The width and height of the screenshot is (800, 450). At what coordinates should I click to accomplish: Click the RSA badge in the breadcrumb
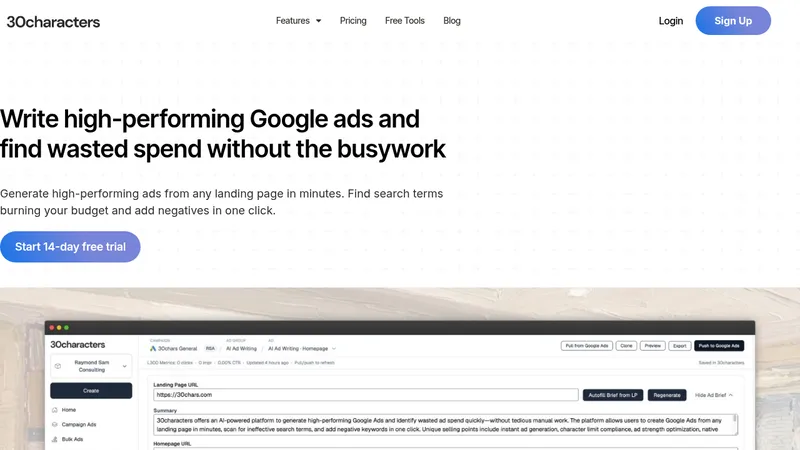(210, 348)
